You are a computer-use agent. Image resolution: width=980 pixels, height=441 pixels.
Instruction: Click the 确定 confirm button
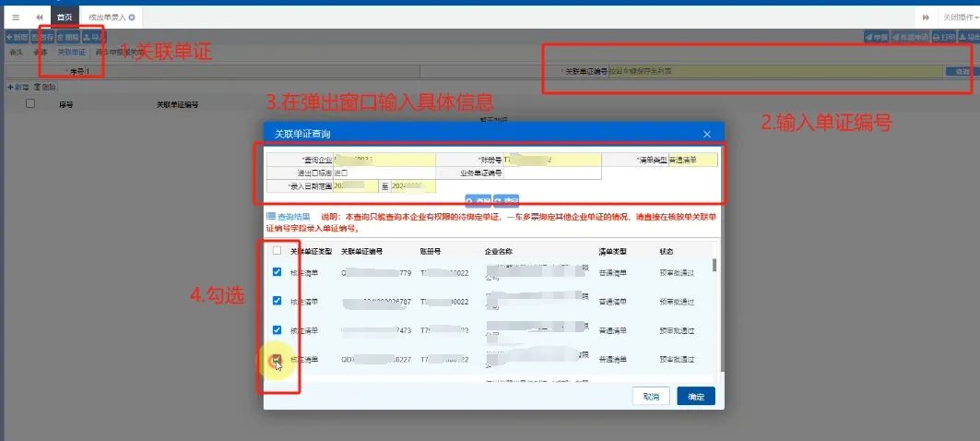(695, 396)
